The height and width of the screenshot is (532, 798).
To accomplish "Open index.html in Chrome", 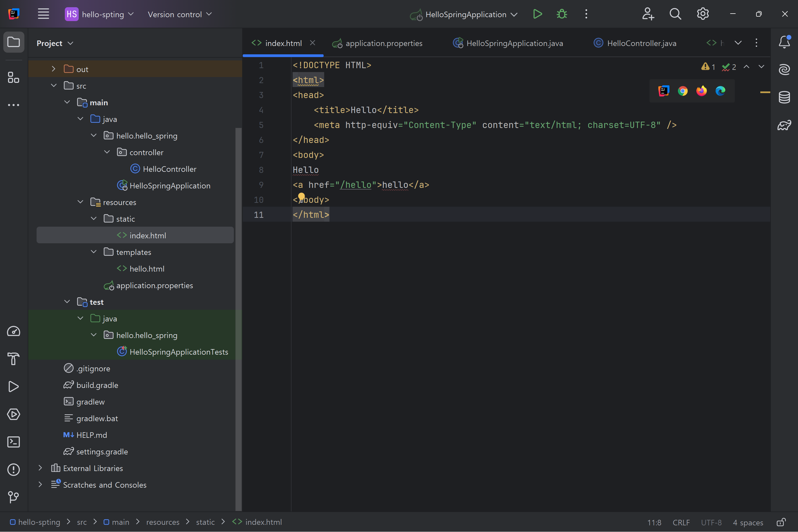I will pos(683,91).
